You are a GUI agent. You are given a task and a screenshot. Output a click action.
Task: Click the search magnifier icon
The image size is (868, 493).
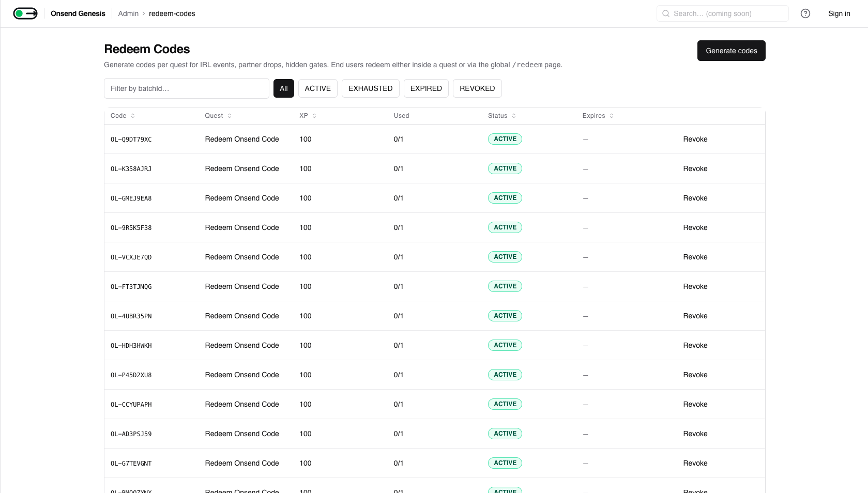tap(666, 13)
